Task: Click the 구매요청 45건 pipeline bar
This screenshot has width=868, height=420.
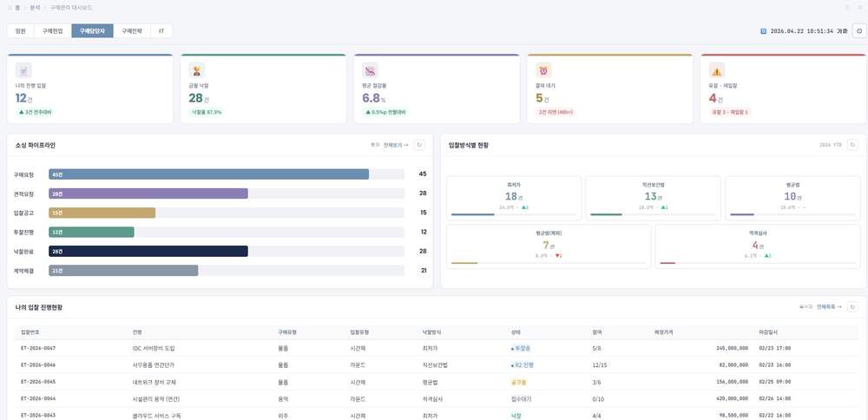Action: click(208, 174)
